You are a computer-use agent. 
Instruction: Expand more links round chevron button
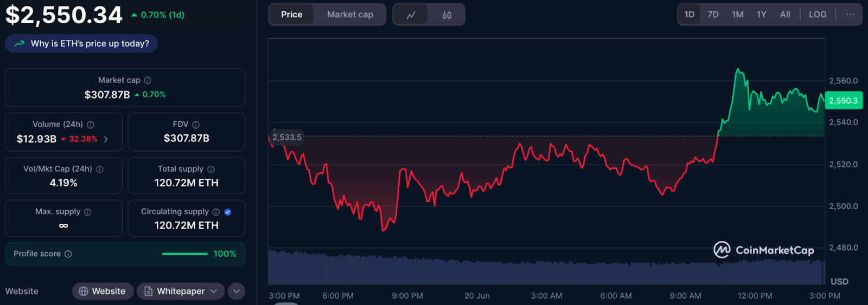(237, 291)
